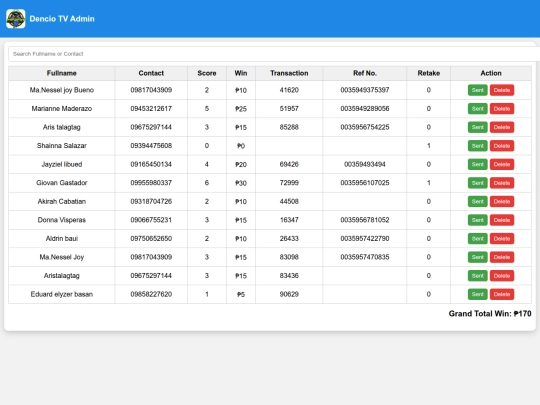Viewport: 540px width, 405px height.
Task: Mark Ma.Nessel Joy as Sent
Action: point(477,257)
